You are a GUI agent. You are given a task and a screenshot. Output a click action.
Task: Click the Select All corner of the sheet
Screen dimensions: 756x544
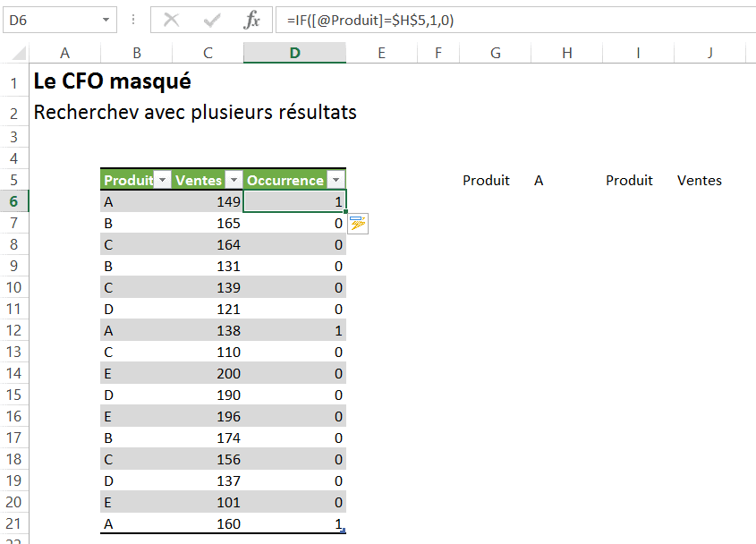[14, 54]
